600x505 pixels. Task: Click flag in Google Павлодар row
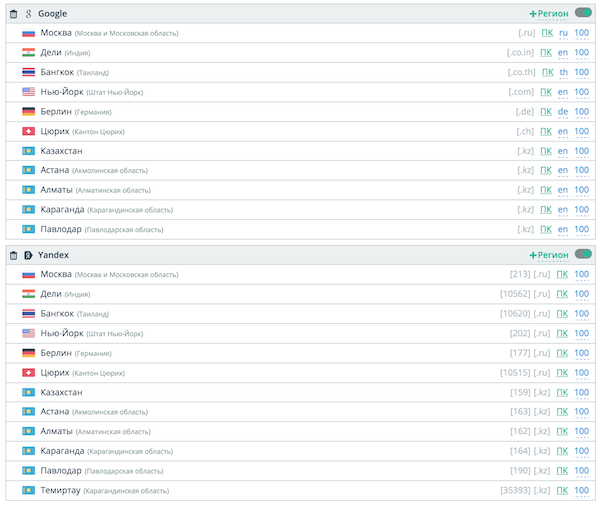click(x=29, y=230)
